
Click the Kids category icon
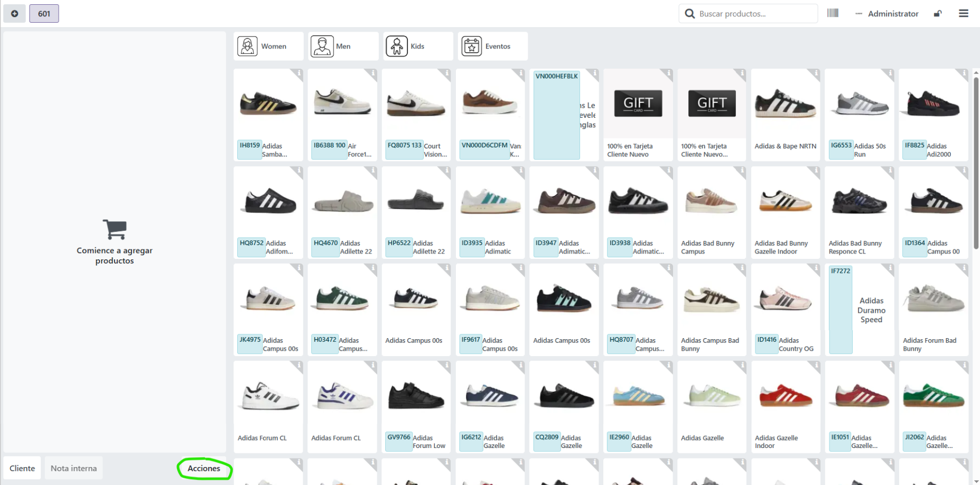[397, 46]
